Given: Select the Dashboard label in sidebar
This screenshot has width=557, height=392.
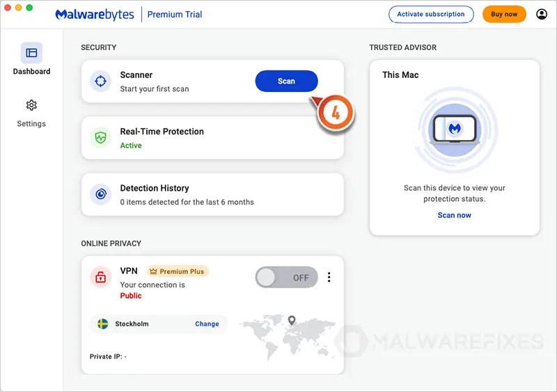Looking at the screenshot, I should click(31, 72).
